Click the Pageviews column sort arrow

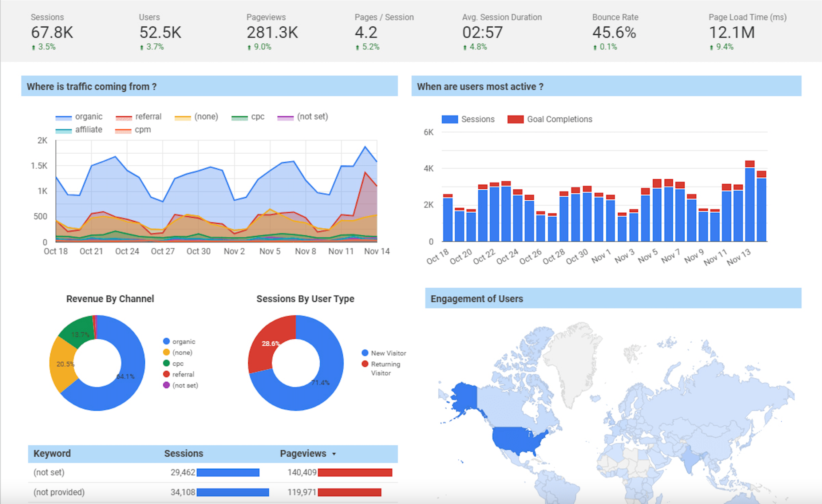[x=334, y=454]
